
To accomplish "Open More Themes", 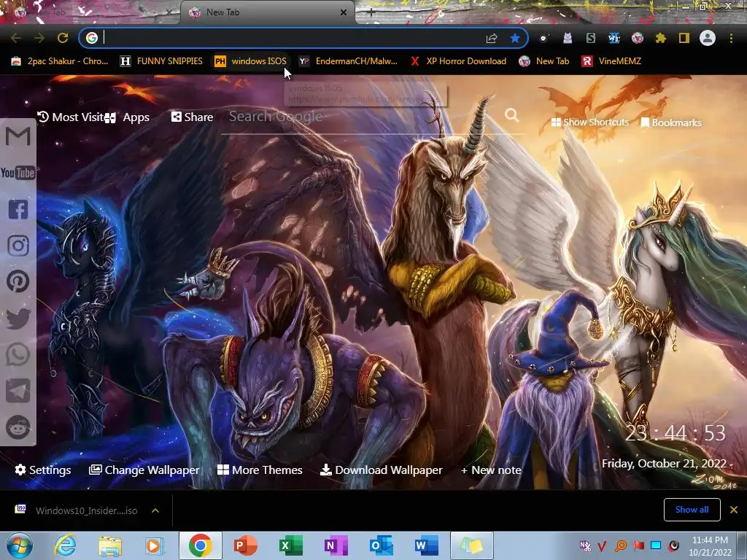I will [x=260, y=470].
